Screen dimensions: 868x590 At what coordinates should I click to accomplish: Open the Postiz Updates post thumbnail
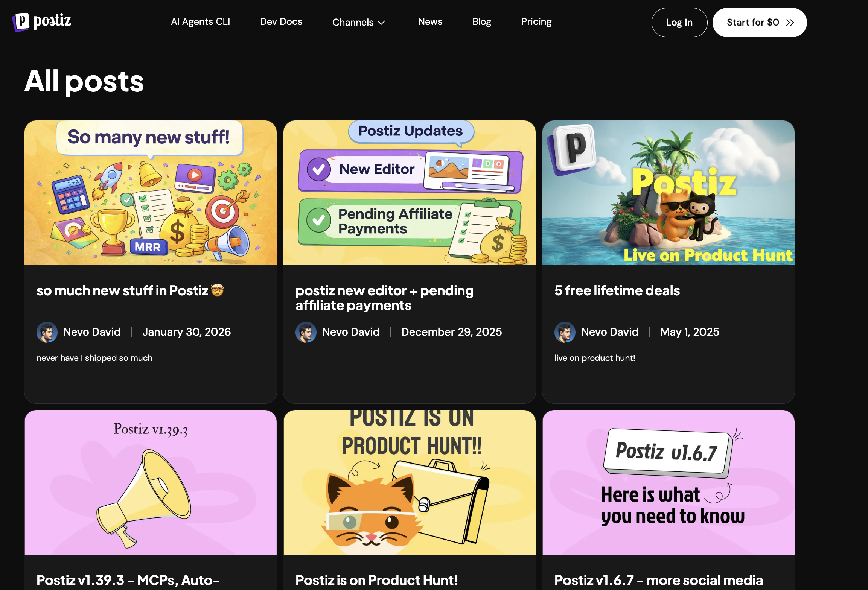pos(410,193)
